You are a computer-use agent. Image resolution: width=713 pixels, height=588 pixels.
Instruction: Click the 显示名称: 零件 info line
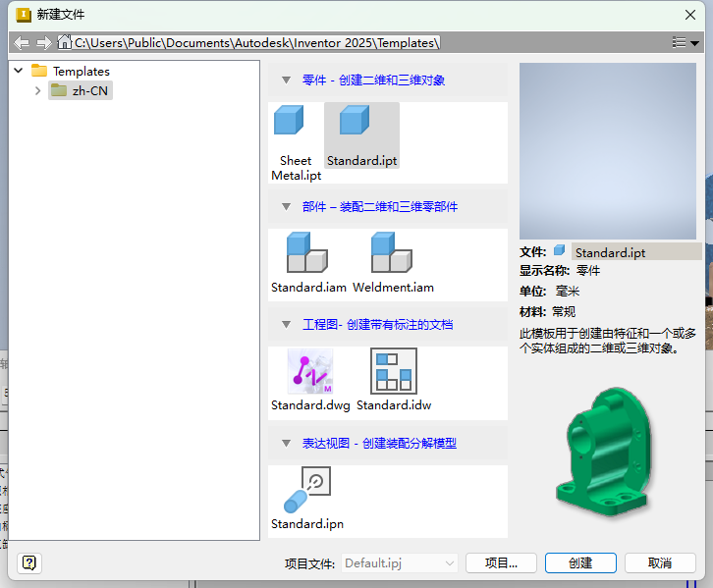click(560, 271)
